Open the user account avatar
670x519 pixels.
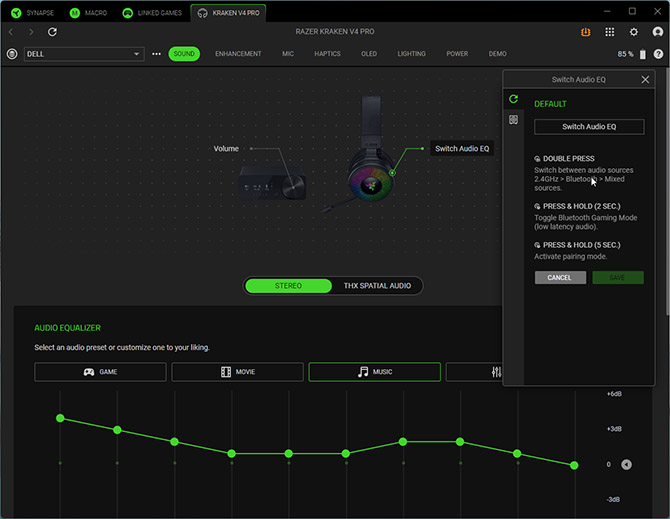point(658,32)
